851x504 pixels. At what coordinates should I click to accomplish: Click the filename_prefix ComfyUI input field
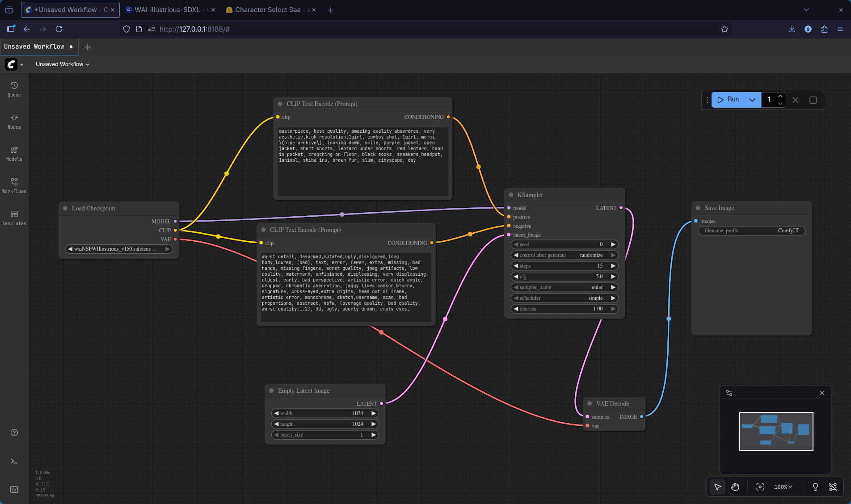pos(751,231)
